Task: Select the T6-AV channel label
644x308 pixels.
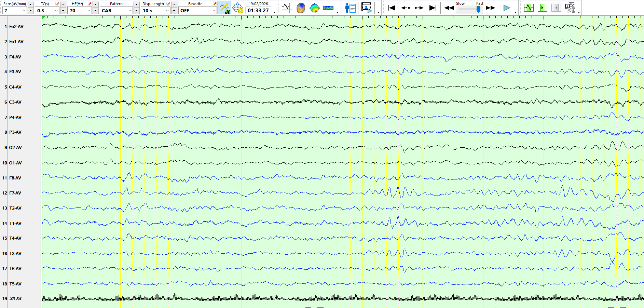Action: 15,268
